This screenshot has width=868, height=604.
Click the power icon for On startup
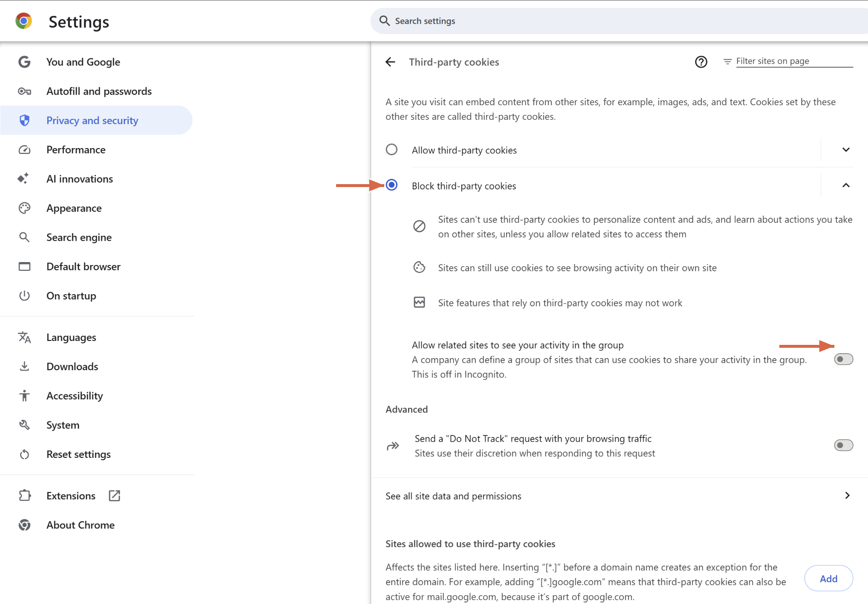[x=24, y=296]
